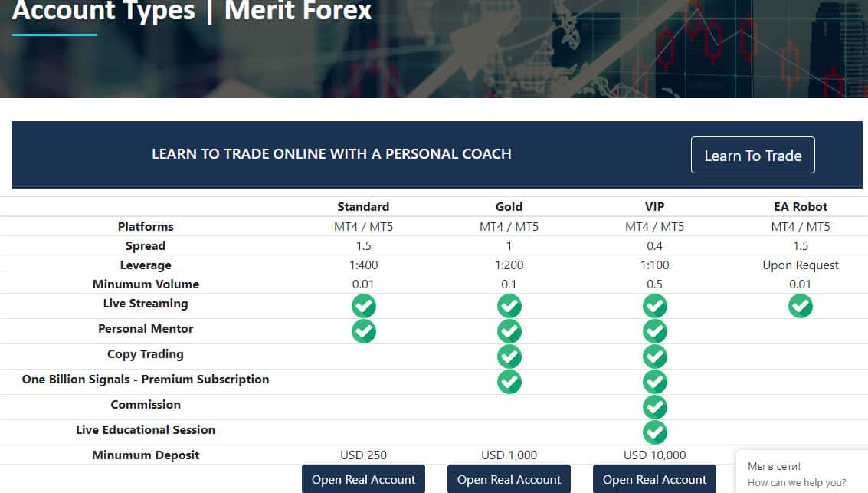
Task: Click EA Robot Live Streaming checkmark icon
Action: pos(801,306)
